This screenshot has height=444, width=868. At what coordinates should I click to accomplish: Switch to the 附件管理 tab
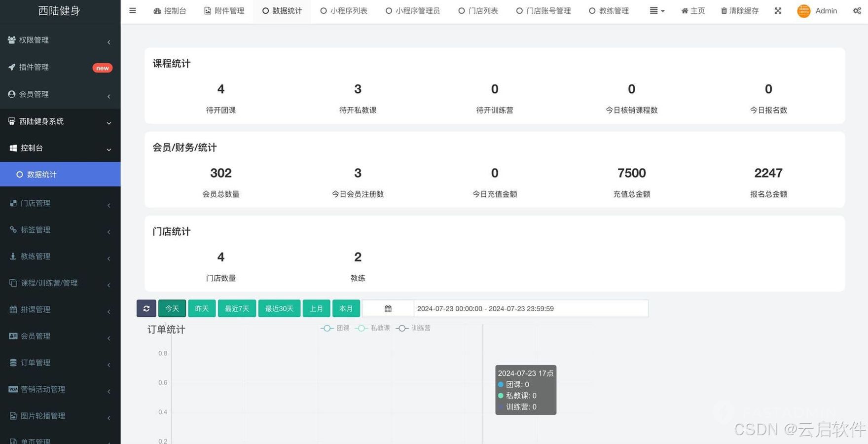click(224, 11)
